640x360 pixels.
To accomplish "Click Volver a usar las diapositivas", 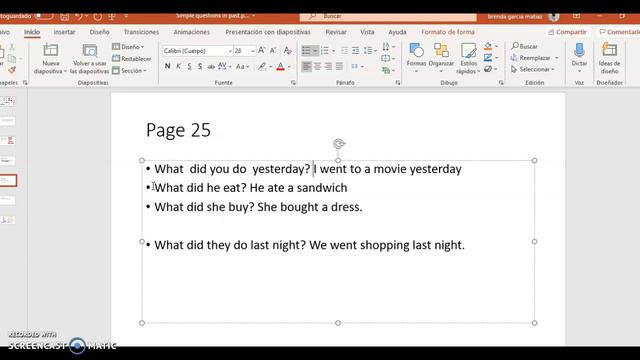I will click(x=89, y=58).
